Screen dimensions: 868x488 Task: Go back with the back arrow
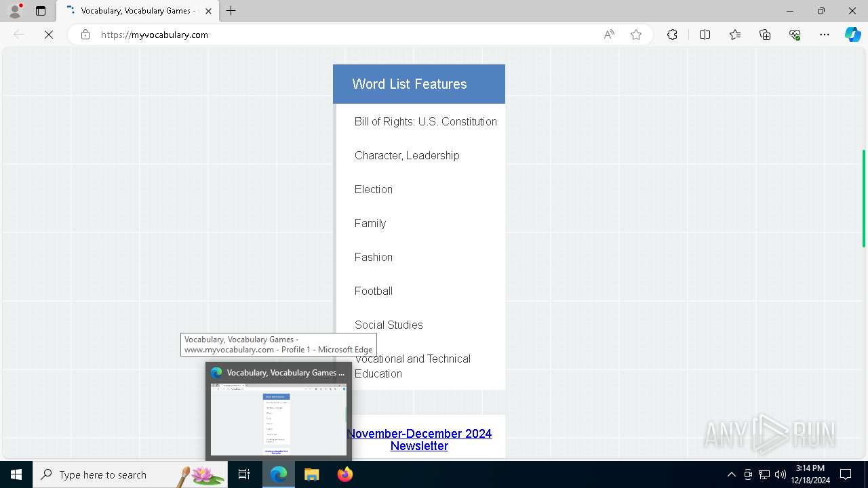coord(19,35)
